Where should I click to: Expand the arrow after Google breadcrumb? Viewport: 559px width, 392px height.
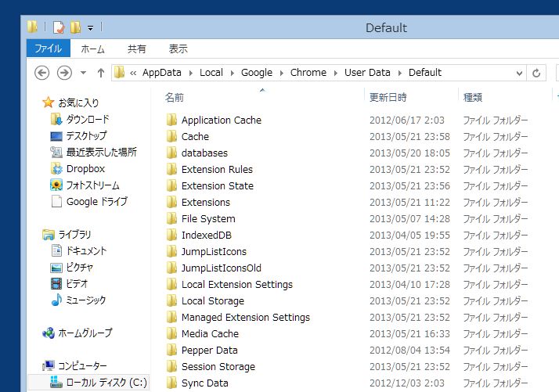click(x=282, y=73)
